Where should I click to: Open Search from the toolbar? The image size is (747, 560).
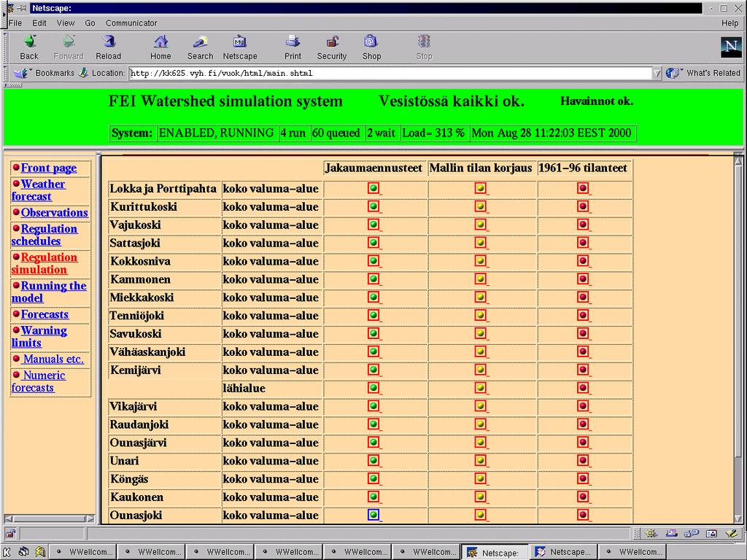[x=200, y=42]
